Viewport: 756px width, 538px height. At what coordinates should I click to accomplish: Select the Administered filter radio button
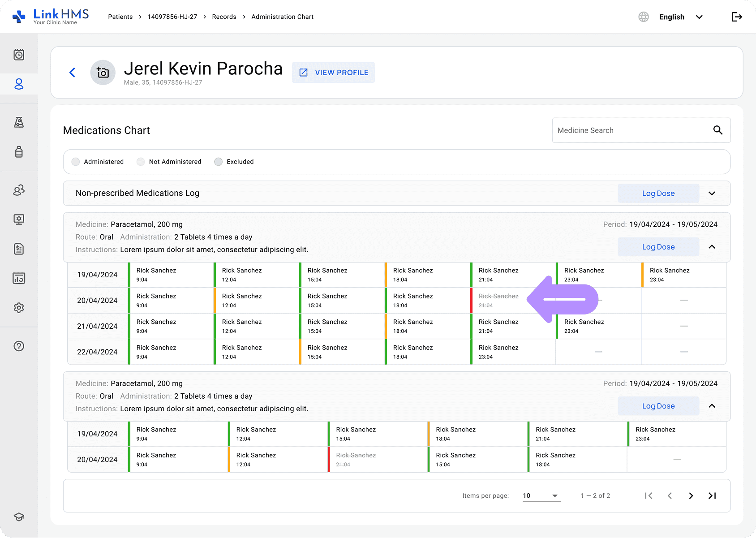tap(76, 162)
